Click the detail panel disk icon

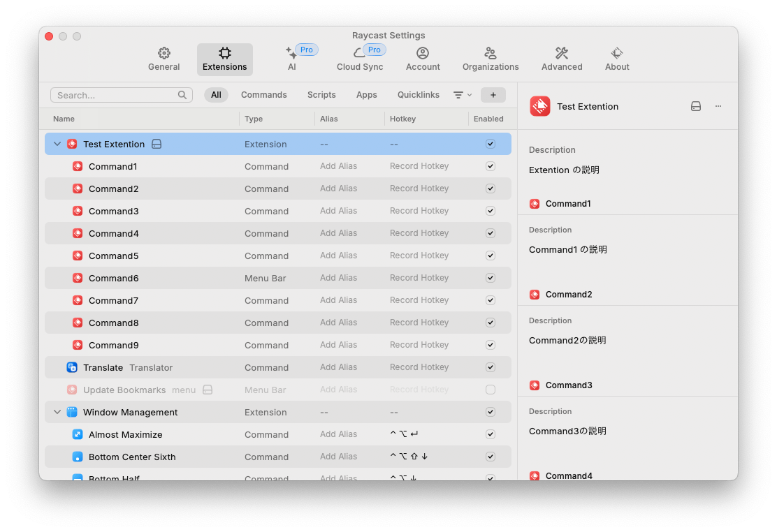pyautogui.click(x=696, y=106)
